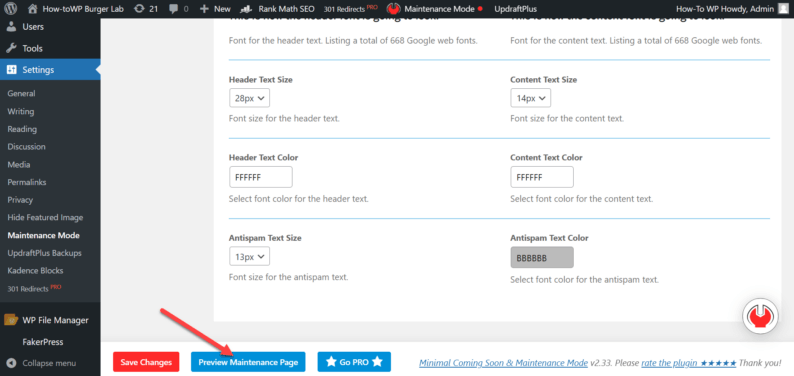Open 301 Redirects PRO admin bar item

(350, 9)
